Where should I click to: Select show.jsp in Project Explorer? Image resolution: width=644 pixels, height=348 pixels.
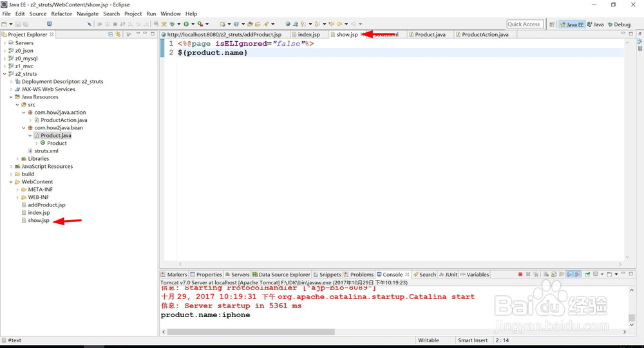[x=38, y=221]
